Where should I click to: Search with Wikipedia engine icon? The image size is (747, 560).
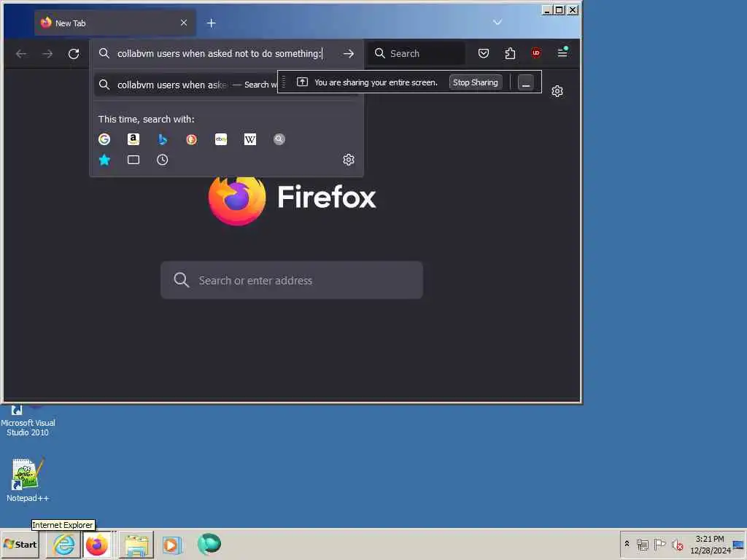pos(250,139)
